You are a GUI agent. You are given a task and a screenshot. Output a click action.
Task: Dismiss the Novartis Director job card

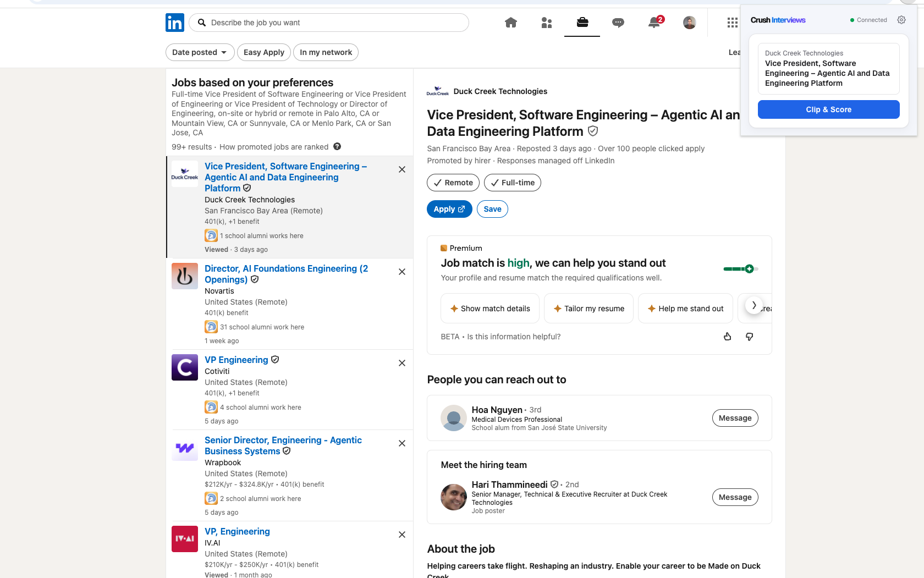point(402,272)
